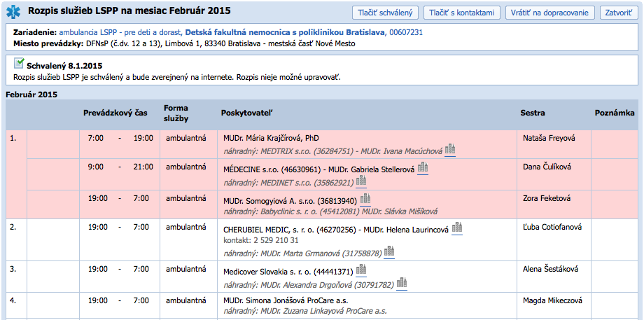Click nurse name Nataša Freyová
Image resolution: width=644 pixels, height=320 pixels.
click(x=549, y=139)
